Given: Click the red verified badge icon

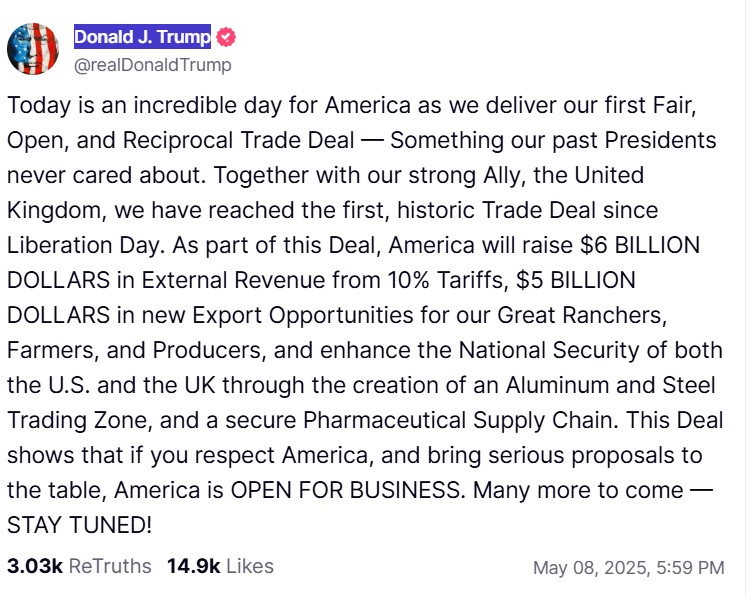Looking at the screenshot, I should point(226,38).
